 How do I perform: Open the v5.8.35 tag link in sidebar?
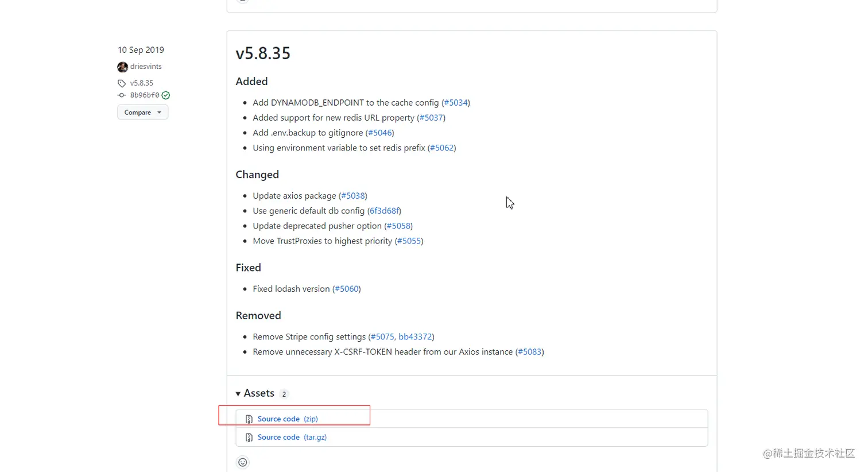[x=142, y=83]
